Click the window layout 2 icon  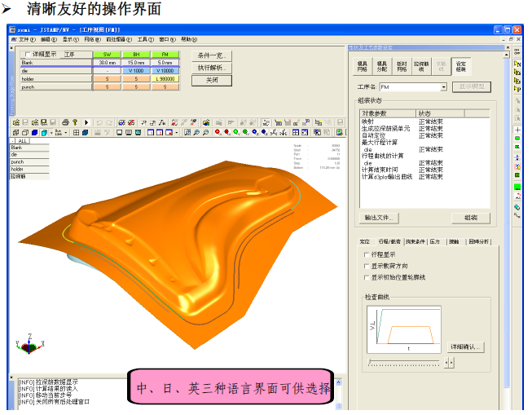[160, 132]
